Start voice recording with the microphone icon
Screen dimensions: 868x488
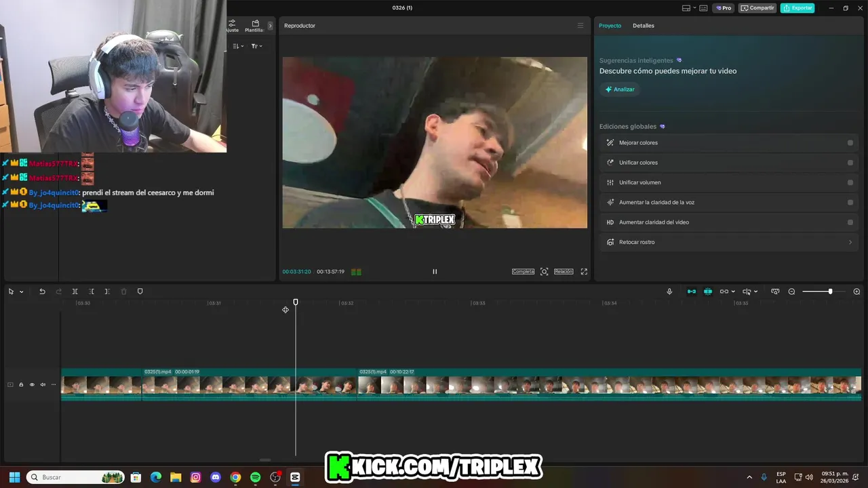pos(669,291)
